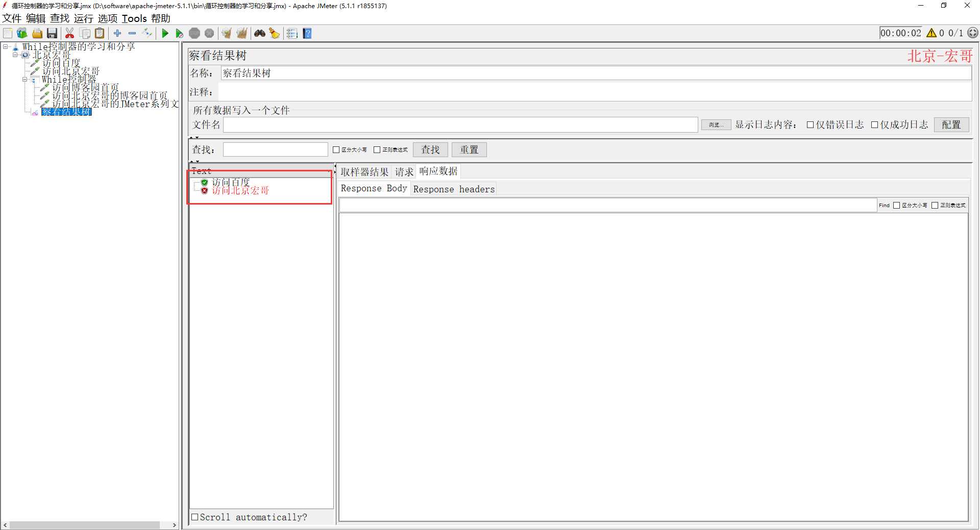Click the Clear All results icon
This screenshot has height=530, width=980.
pos(241,34)
